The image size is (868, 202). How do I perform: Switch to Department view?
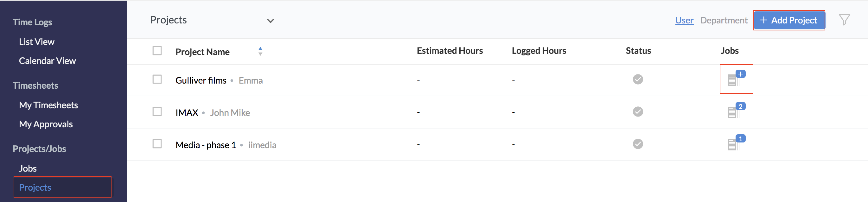click(724, 20)
